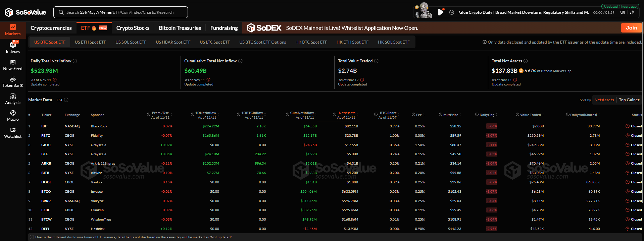This screenshot has width=644, height=241.
Task: Click the Closed status icon for IBIT
Action: click(628, 126)
